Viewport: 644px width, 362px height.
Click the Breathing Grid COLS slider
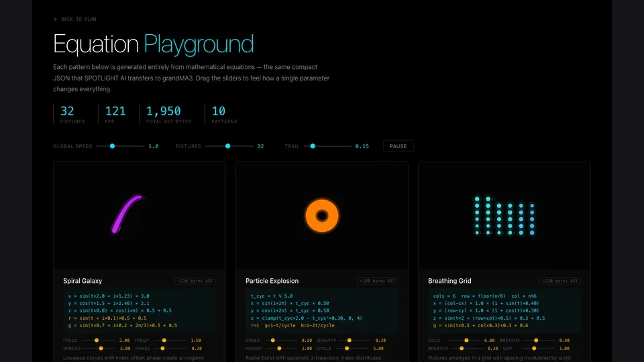[x=464, y=341]
